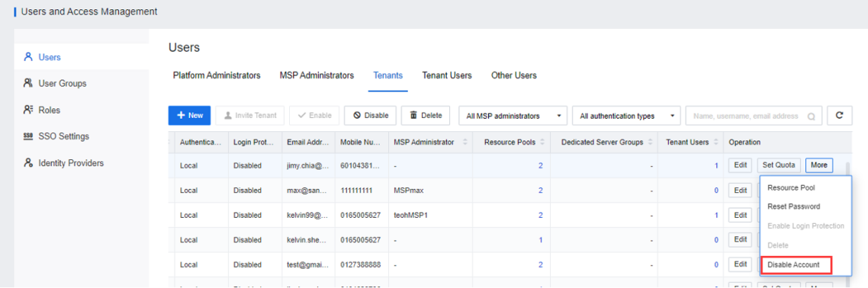The image size is (868, 288).
Task: Sort by Dedicated Server Groups column arrows
Action: click(x=650, y=142)
